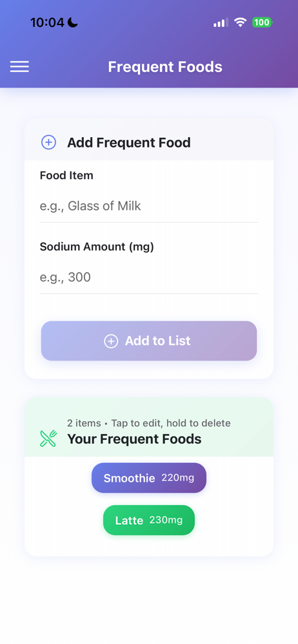Image resolution: width=298 pixels, height=644 pixels.
Task: Tap the clock showing 10:04
Action: coord(48,23)
